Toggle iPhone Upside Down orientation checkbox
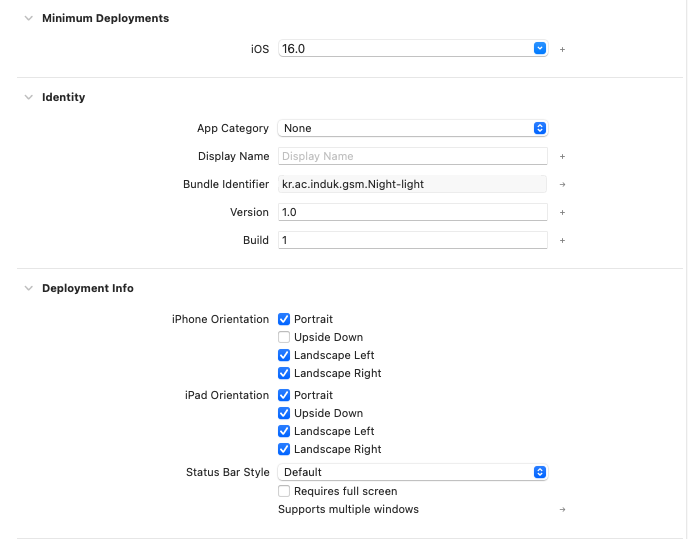The image size is (688, 539). pos(284,338)
